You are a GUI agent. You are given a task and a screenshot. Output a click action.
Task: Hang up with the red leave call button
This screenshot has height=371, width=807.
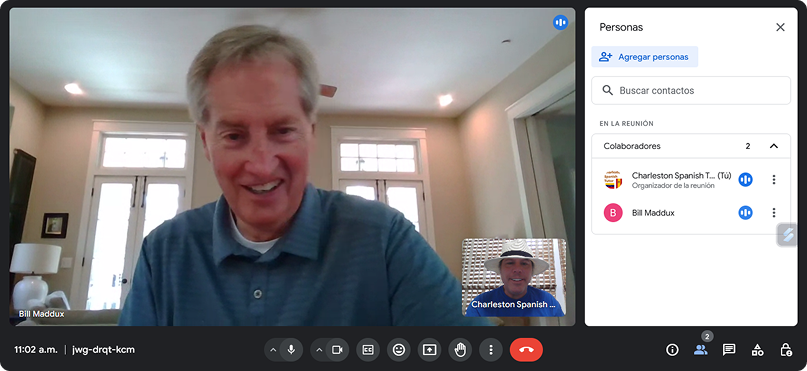coord(526,350)
